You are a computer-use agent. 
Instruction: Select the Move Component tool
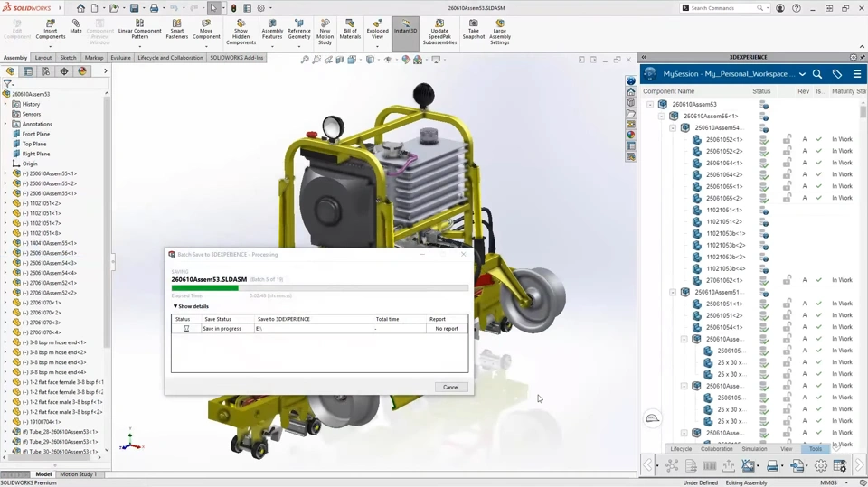[x=206, y=30]
